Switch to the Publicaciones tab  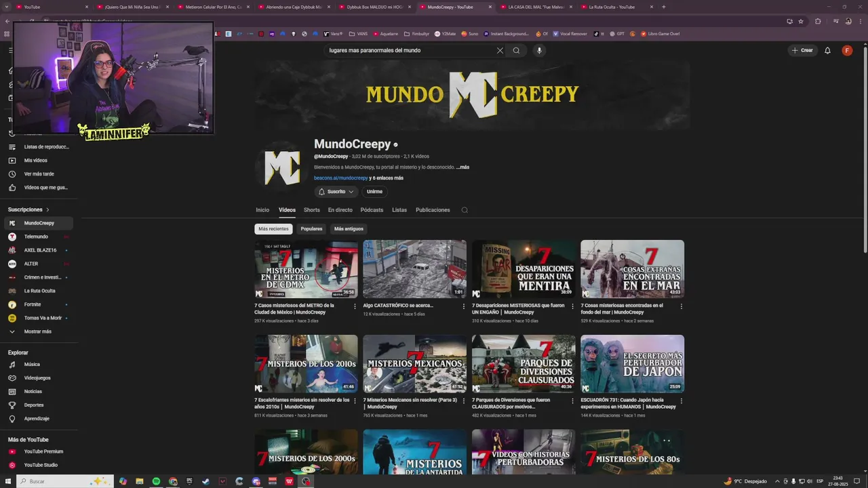click(x=433, y=210)
